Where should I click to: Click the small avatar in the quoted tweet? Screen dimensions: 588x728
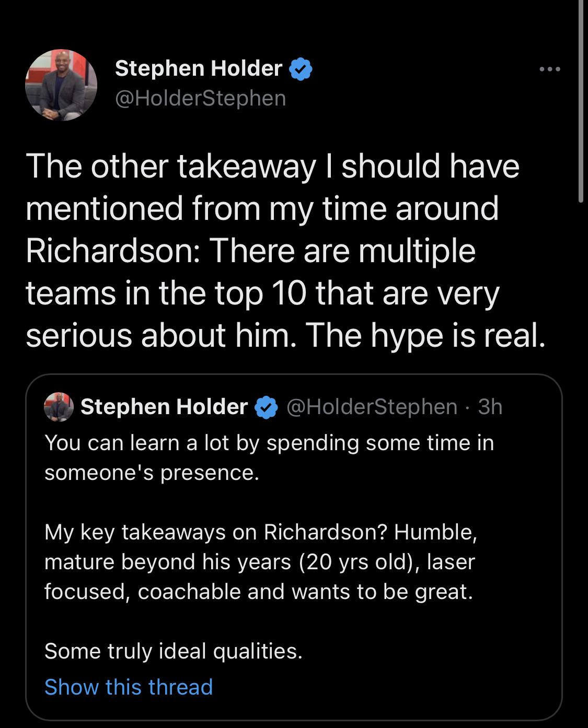59,407
